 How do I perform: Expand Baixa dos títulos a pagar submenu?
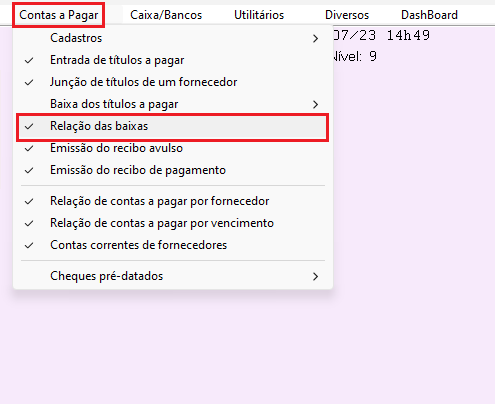click(315, 104)
